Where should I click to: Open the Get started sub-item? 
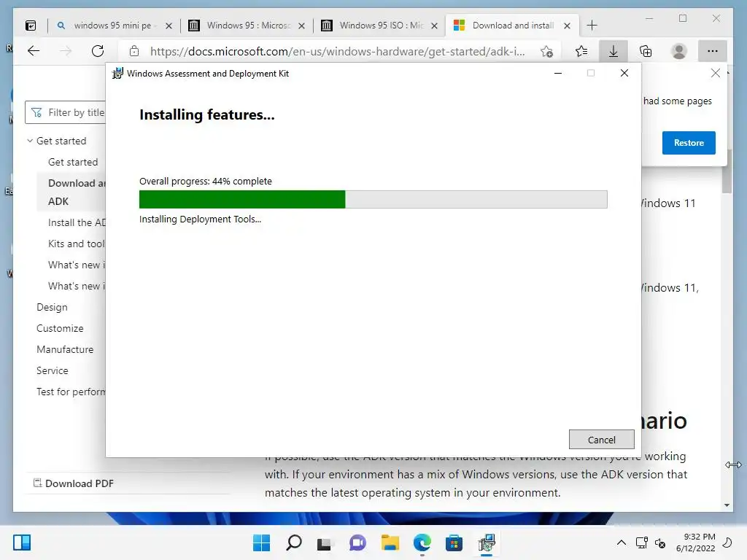pos(73,162)
